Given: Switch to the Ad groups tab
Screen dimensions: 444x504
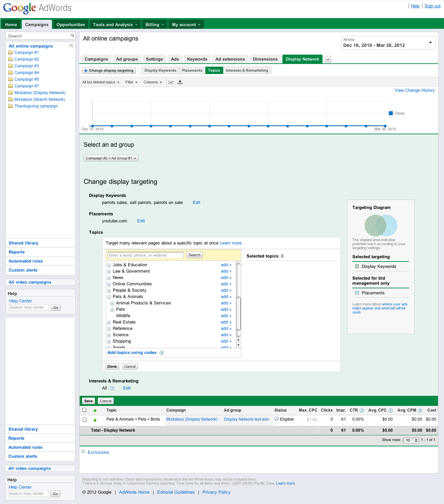Looking at the screenshot, I should tap(127, 59).
